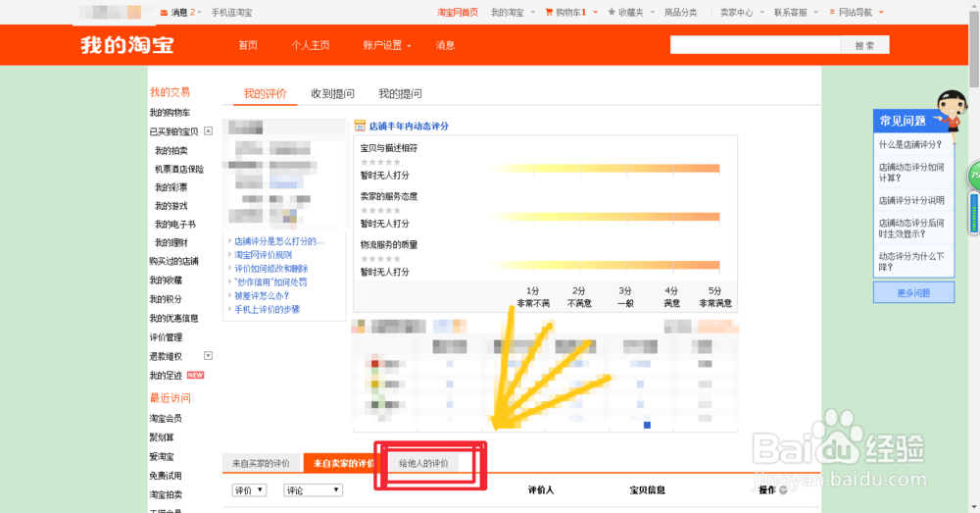Click 我的淘宝 logo
This screenshot has width=980, height=513.
point(126,45)
